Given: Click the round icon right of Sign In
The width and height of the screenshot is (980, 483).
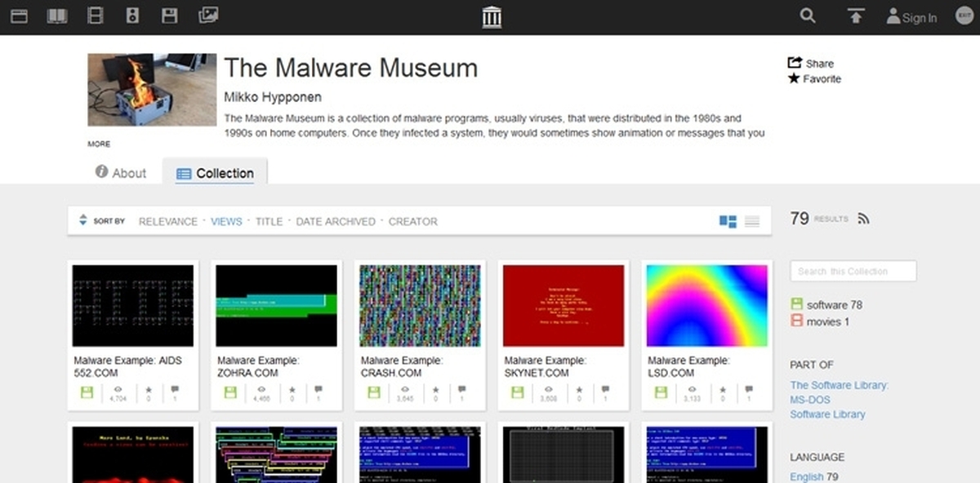Looking at the screenshot, I should pos(964,16).
